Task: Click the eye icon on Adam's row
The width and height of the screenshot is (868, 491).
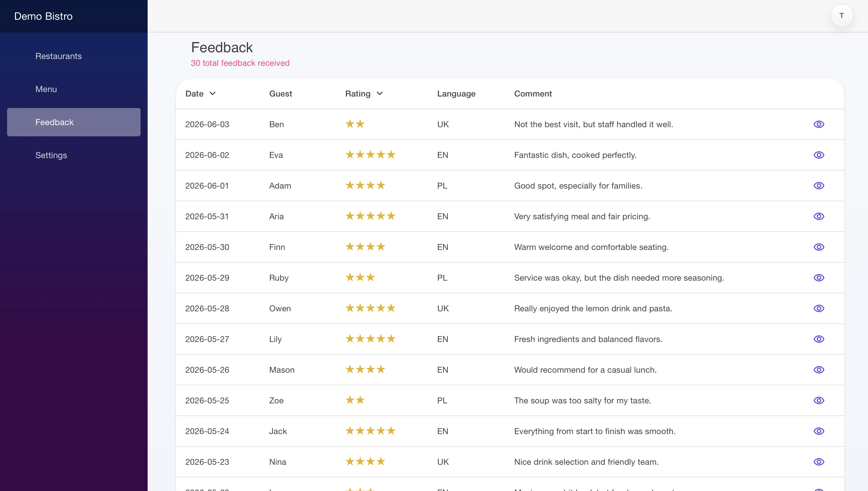Action: click(x=819, y=186)
